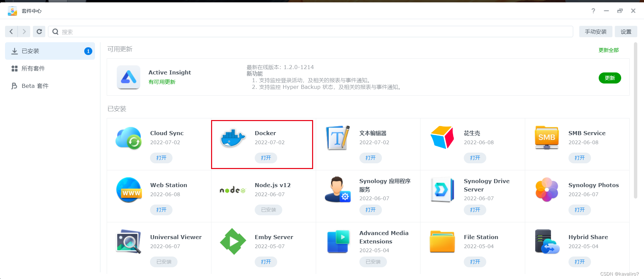The image size is (644, 279).
Task: Click the 设置 button
Action: point(626,32)
